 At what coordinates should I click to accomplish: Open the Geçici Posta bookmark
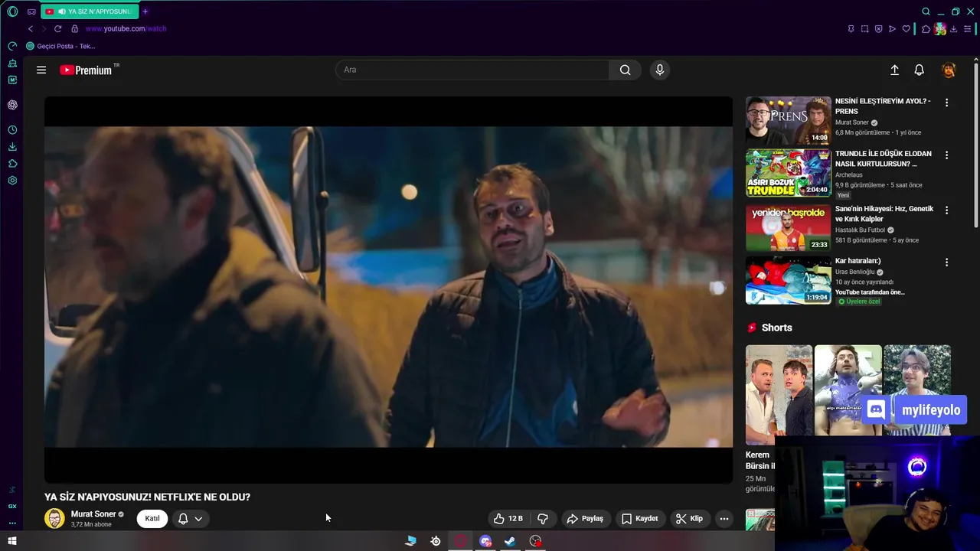[60, 46]
